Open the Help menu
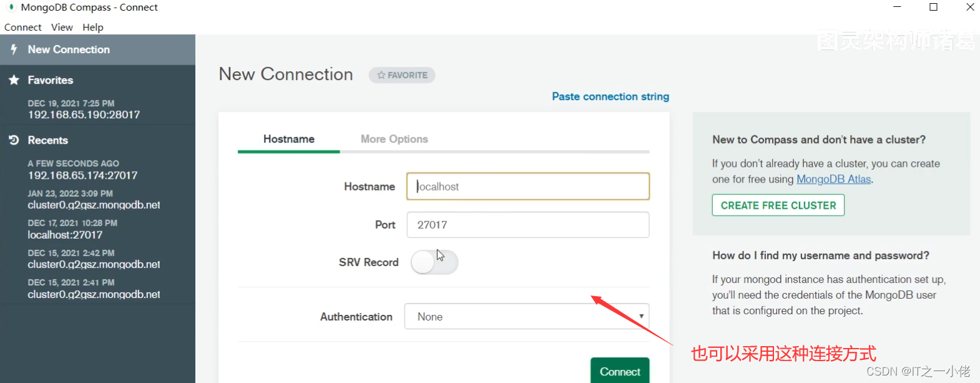The height and width of the screenshot is (383, 980). (93, 27)
